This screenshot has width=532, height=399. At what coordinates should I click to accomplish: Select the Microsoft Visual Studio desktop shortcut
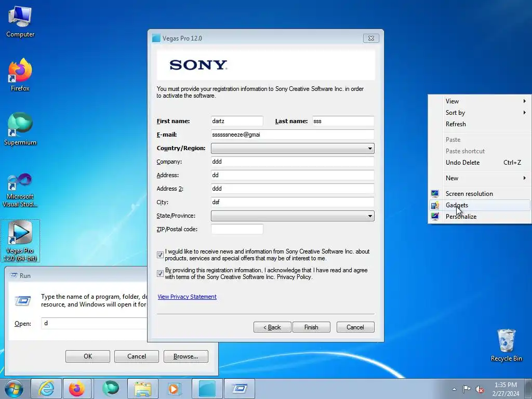coord(20,190)
